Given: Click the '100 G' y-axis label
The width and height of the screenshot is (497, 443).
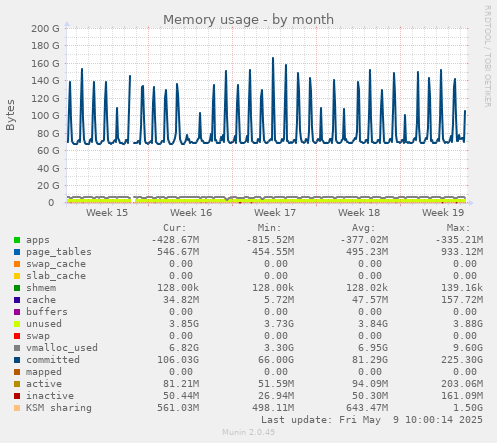Looking at the screenshot, I should [45, 116].
